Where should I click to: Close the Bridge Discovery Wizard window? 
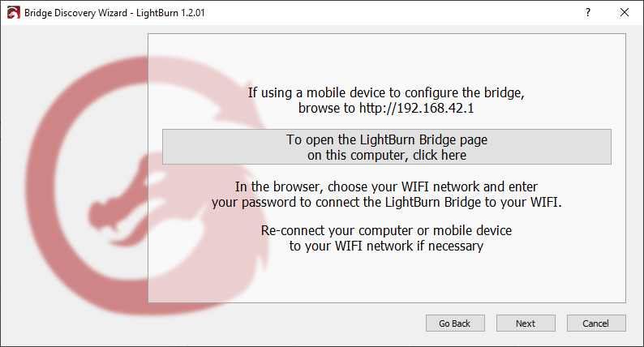pos(624,13)
